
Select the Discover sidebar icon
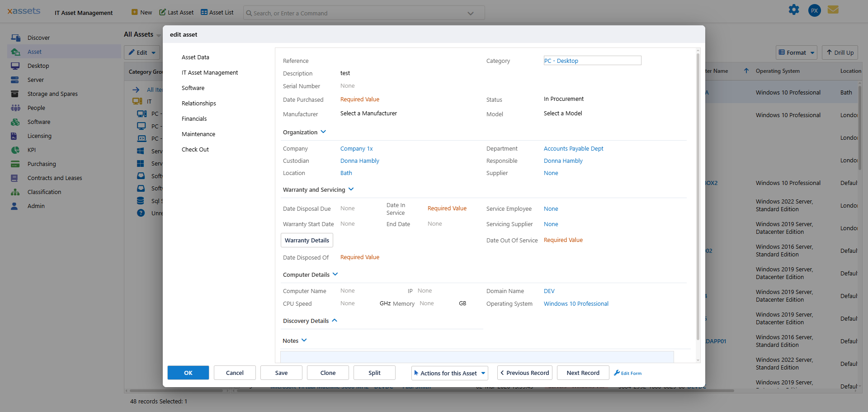click(x=16, y=38)
